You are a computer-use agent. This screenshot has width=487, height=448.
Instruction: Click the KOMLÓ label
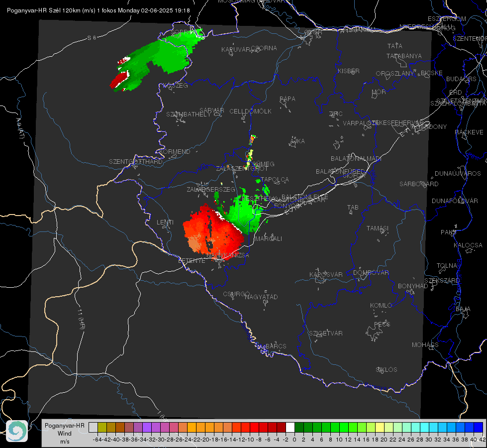point(381,305)
